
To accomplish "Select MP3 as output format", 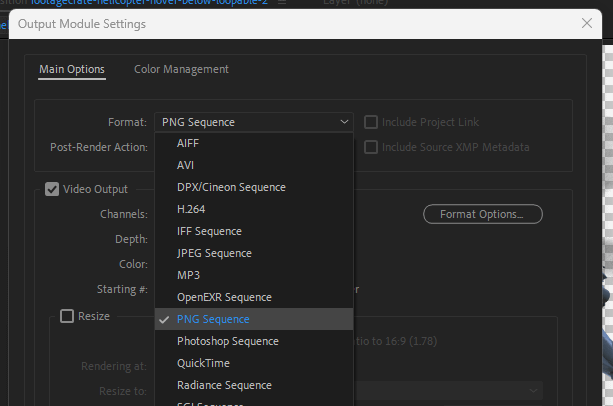I will tap(188, 275).
